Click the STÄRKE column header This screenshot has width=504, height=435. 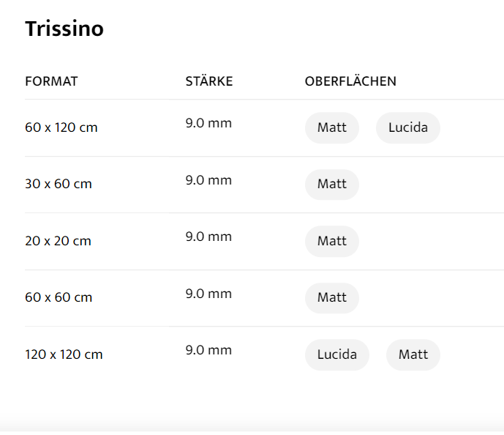point(208,81)
